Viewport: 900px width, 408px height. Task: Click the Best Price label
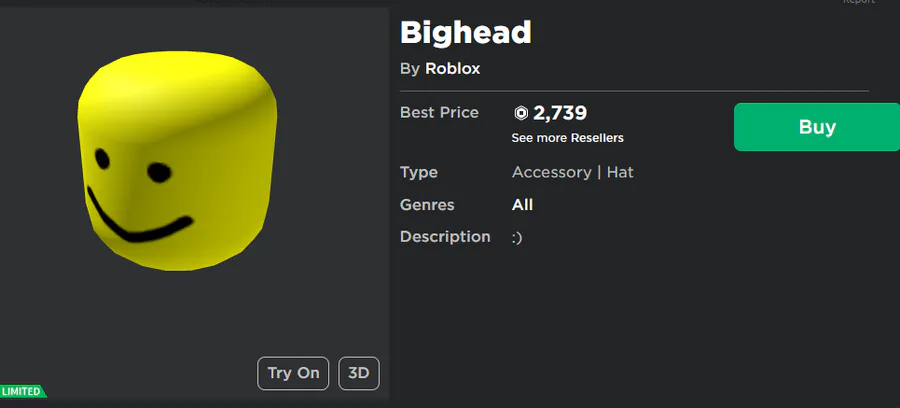(x=439, y=112)
